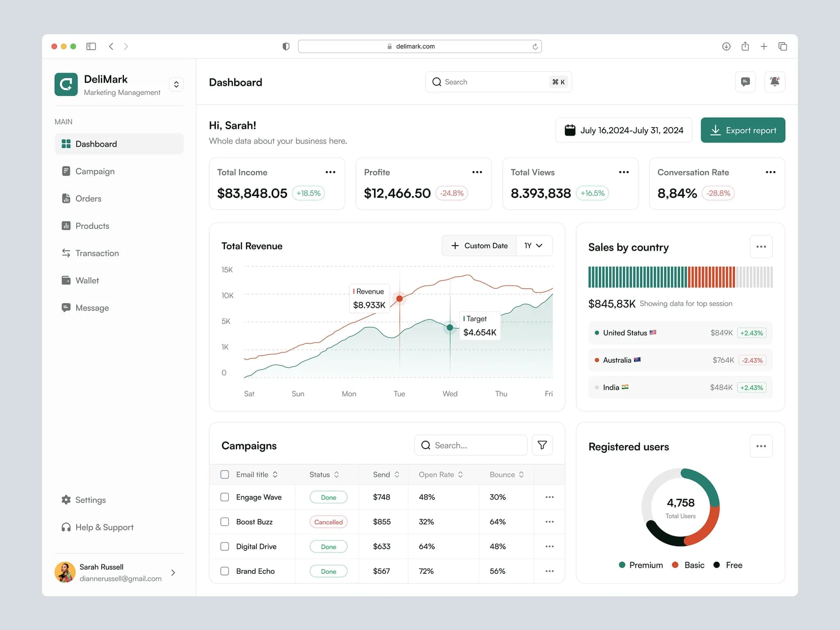Open the DeliMark workspace switcher
Viewport: 840px width, 630px height.
(x=176, y=84)
